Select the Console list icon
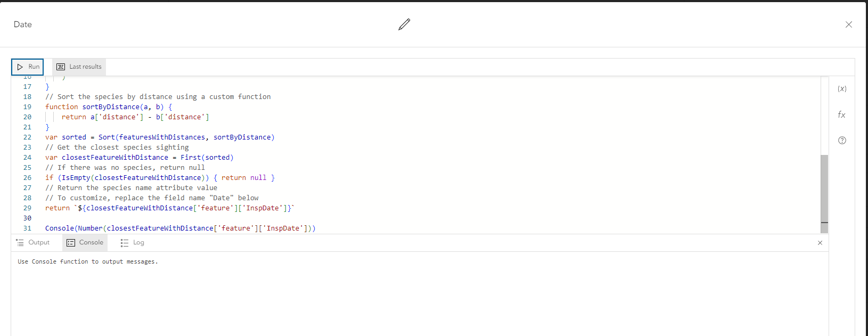The height and width of the screenshot is (336, 868). 71,242
